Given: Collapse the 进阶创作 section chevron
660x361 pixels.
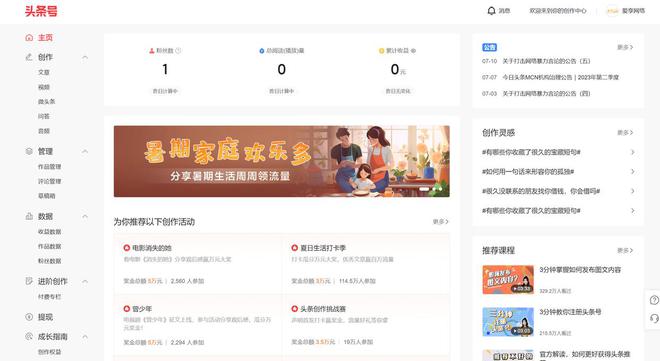Looking at the screenshot, I should pos(85,281).
